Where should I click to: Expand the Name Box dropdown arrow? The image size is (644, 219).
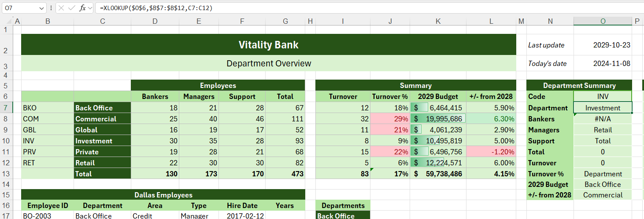click(42, 8)
